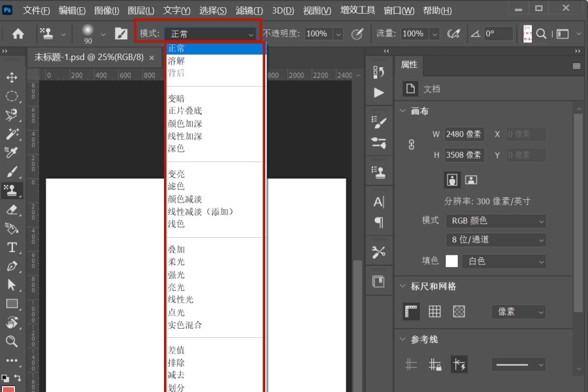Select the Eraser tool
The image size is (588, 392).
[x=12, y=210]
